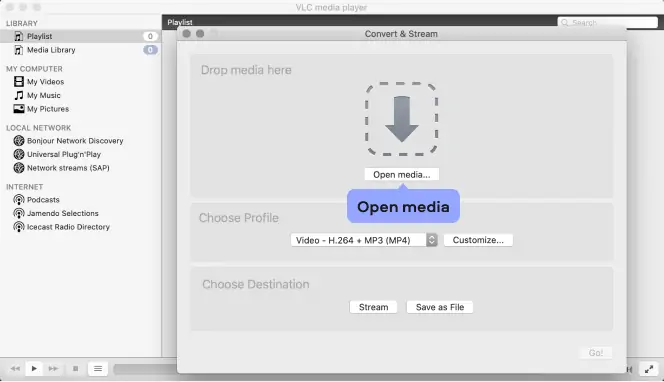Select Bonjour Network Discovery
Screen dimensions: 664x382
point(75,141)
